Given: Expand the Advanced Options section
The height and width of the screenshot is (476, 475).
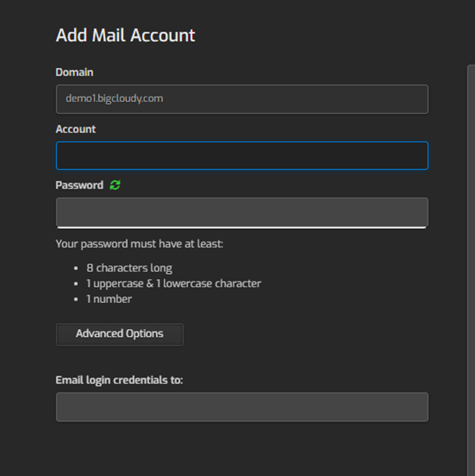Looking at the screenshot, I should 119,334.
